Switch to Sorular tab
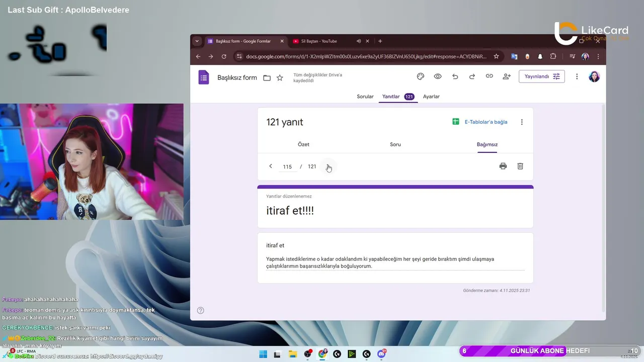The width and height of the screenshot is (644, 362). [365, 97]
